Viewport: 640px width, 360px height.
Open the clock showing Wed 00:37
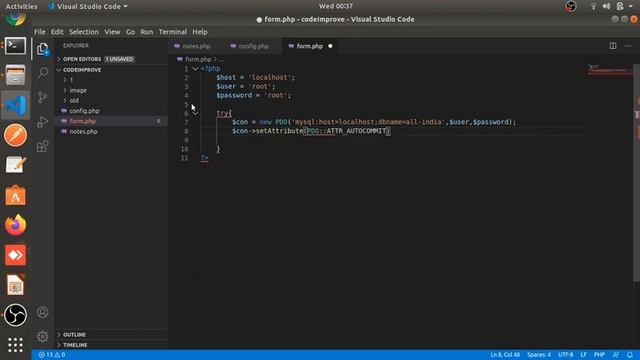pos(336,6)
